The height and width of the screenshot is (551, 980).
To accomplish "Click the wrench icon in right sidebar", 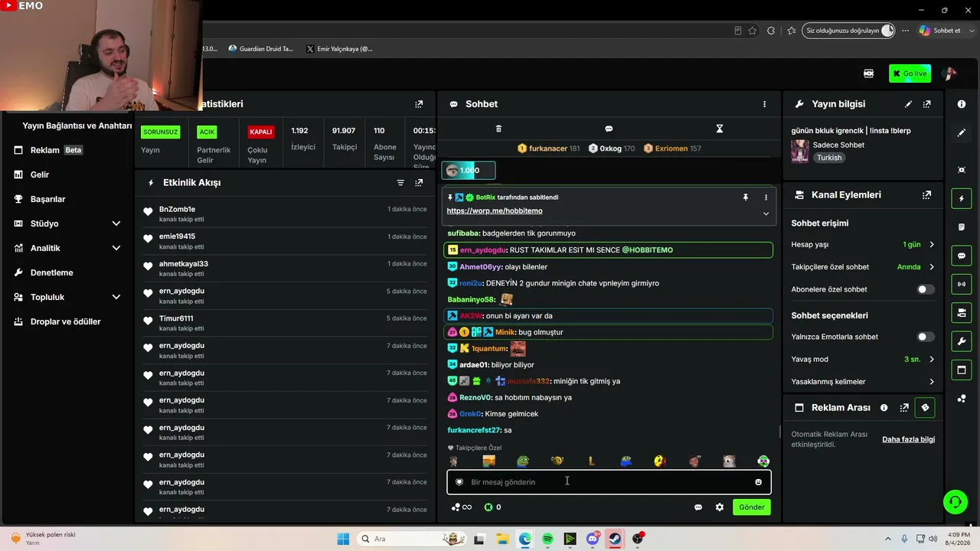I will (962, 341).
